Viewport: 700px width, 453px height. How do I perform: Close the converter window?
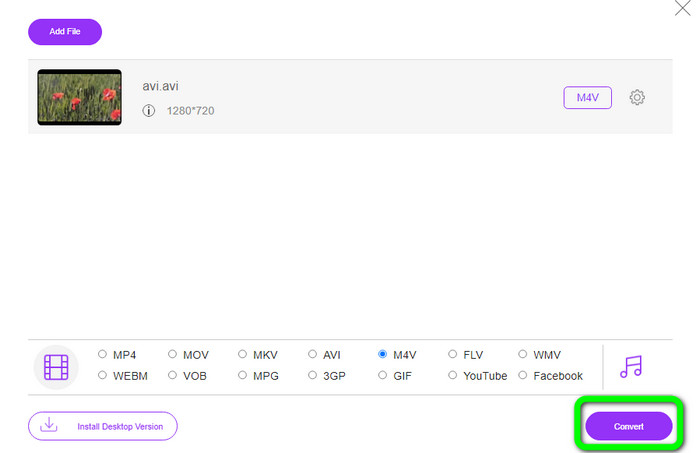683,9
